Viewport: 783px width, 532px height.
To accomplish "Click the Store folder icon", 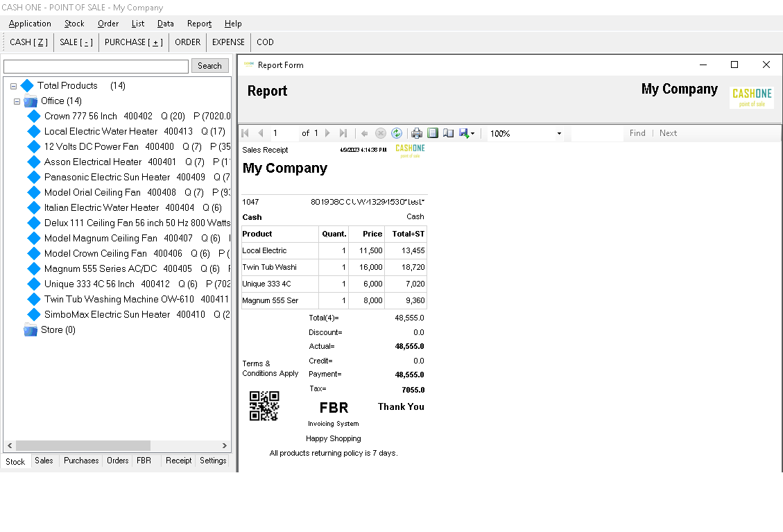I will pos(31,330).
